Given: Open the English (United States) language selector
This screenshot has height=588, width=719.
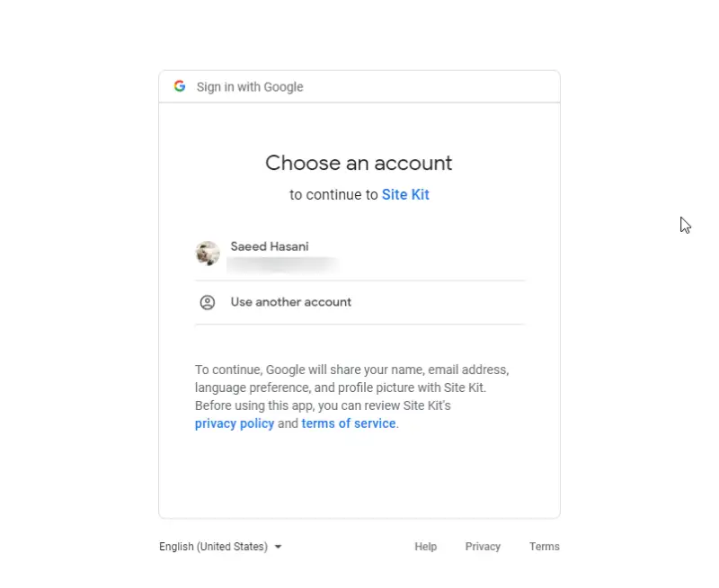Looking at the screenshot, I should pos(214,547).
